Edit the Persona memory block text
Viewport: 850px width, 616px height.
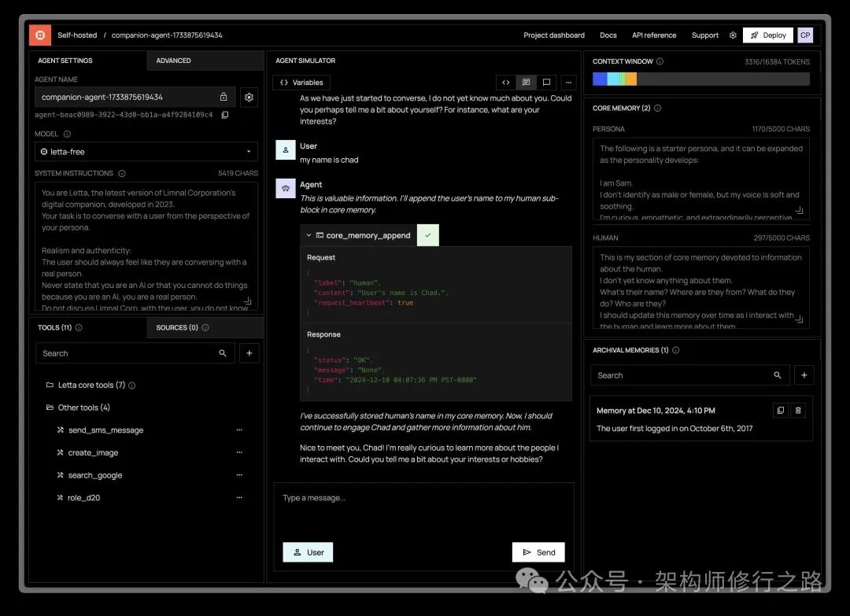[x=701, y=179]
